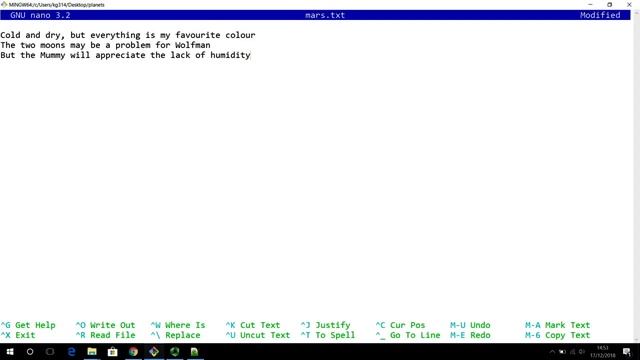Click the volume icon in system tray
This screenshot has height=360, width=640.
[x=582, y=352]
